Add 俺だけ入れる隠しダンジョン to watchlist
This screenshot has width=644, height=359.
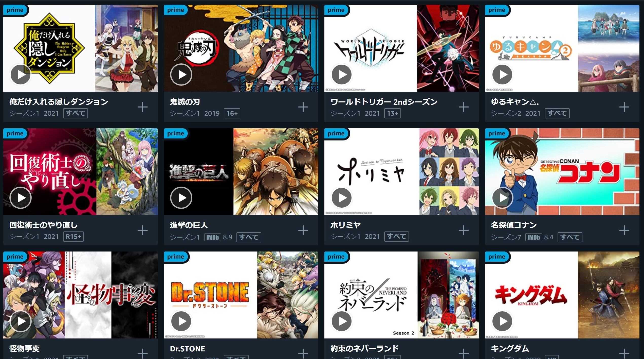point(142,107)
